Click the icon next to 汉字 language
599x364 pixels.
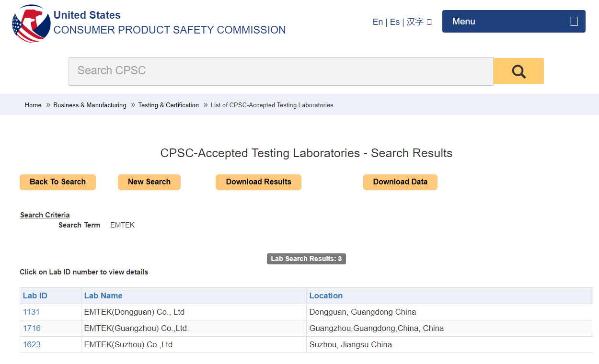click(x=429, y=22)
